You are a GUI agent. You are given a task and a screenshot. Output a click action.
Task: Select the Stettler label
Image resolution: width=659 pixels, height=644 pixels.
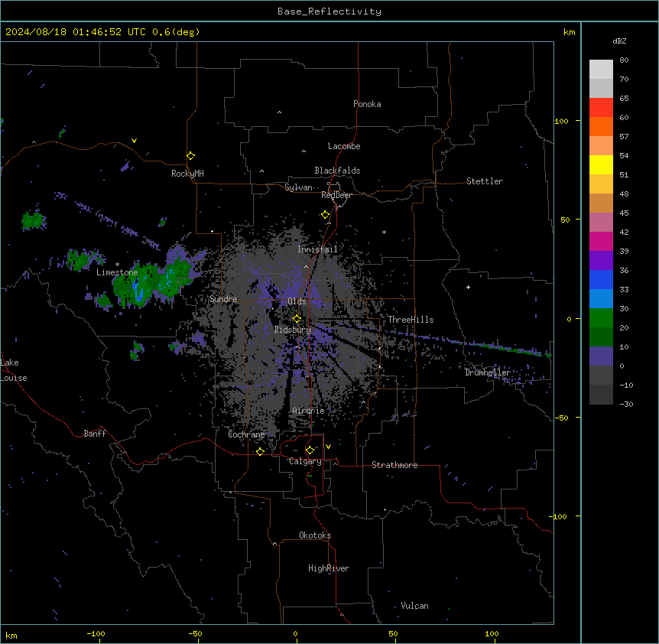[485, 181]
